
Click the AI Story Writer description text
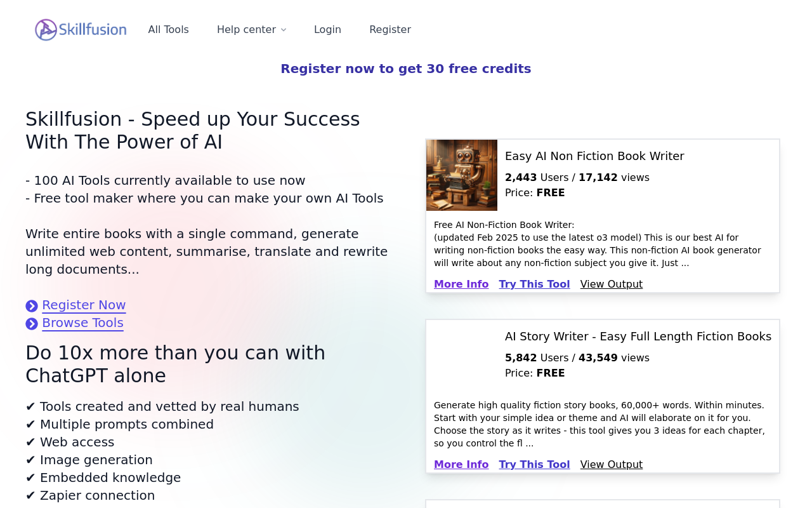pyautogui.click(x=599, y=424)
